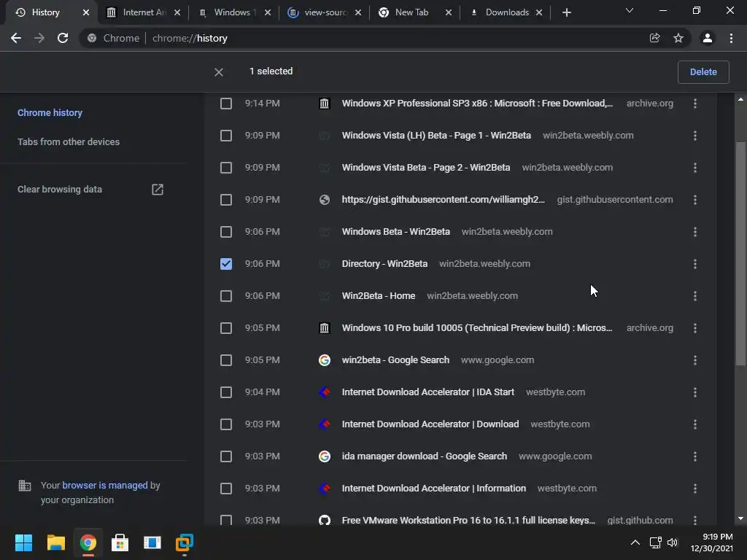
Task: Open a new tab with the plus button
Action: point(566,12)
